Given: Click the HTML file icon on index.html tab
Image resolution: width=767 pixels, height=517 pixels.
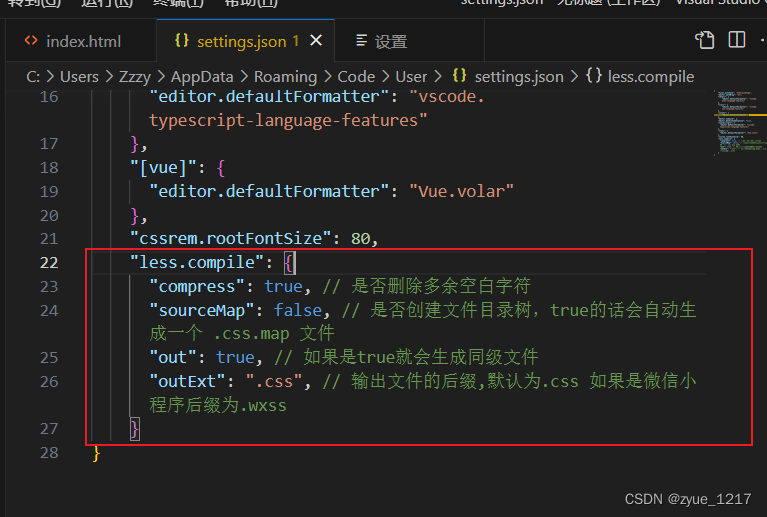Looking at the screenshot, I should pyautogui.click(x=31, y=41).
